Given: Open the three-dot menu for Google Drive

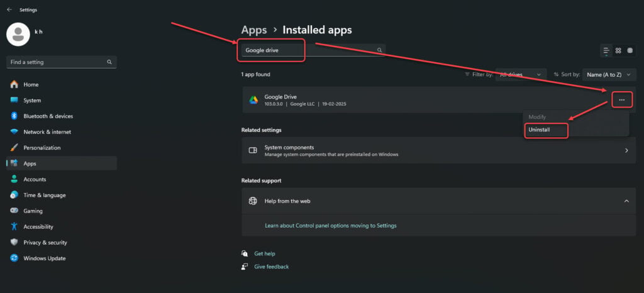Looking at the screenshot, I should [622, 100].
